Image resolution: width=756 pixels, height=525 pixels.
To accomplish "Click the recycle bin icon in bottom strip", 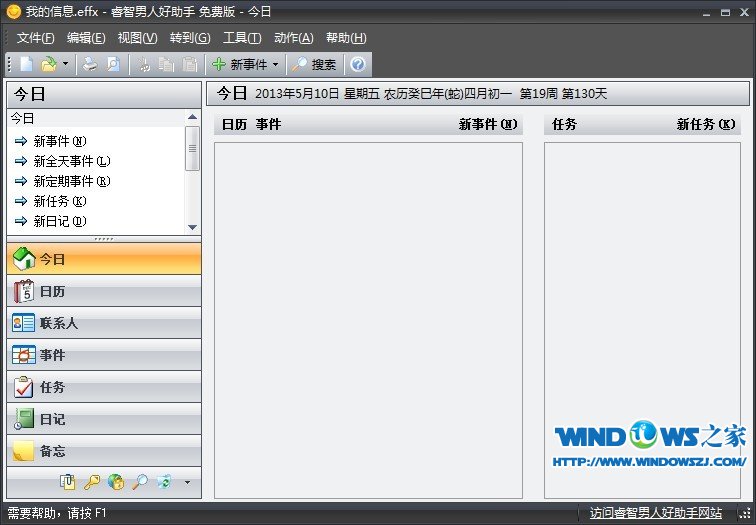I will pyautogui.click(x=164, y=482).
